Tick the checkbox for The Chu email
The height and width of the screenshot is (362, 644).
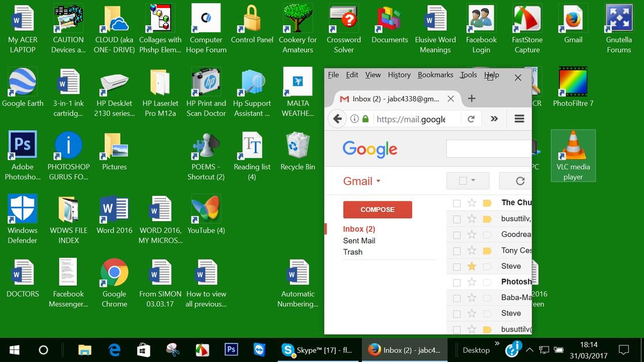click(456, 203)
